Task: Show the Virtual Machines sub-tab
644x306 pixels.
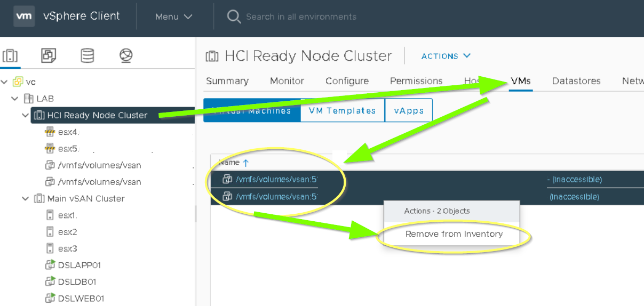Action: tap(252, 110)
